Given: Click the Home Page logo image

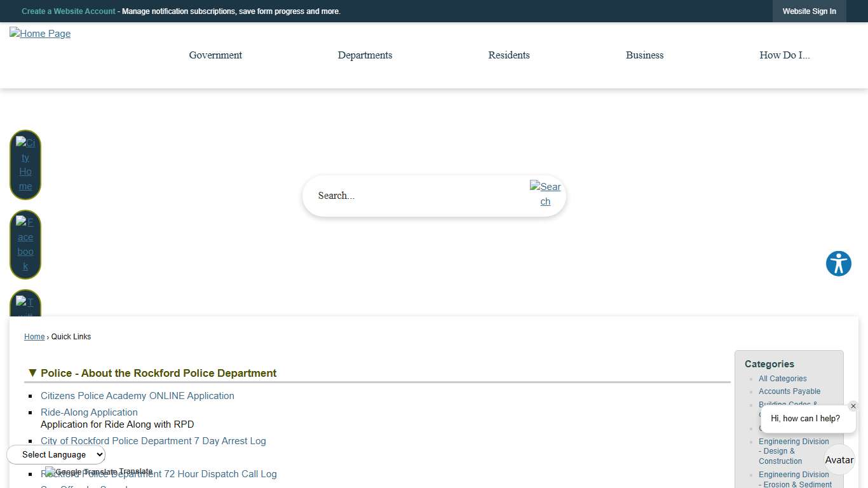Looking at the screenshot, I should coord(40,34).
